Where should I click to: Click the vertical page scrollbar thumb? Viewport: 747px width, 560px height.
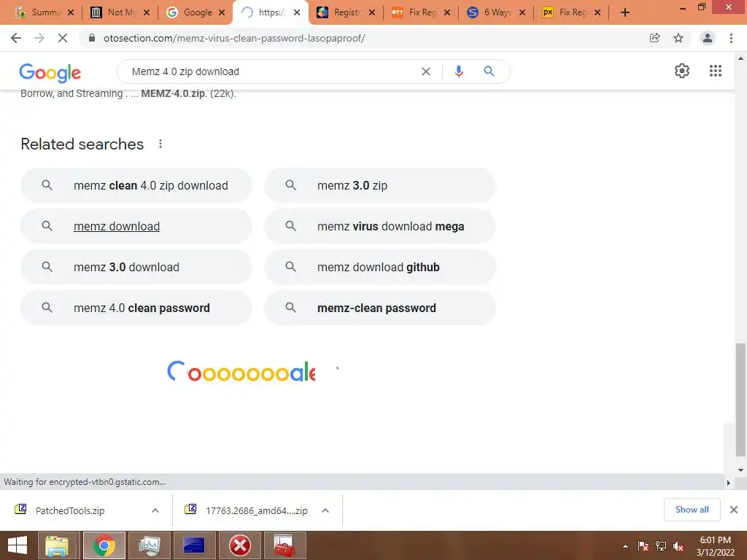point(740,399)
